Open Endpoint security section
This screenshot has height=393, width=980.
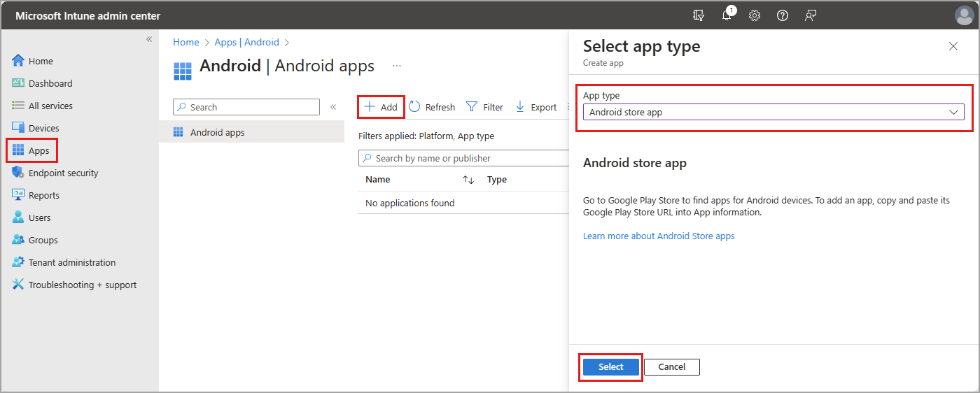click(55, 173)
